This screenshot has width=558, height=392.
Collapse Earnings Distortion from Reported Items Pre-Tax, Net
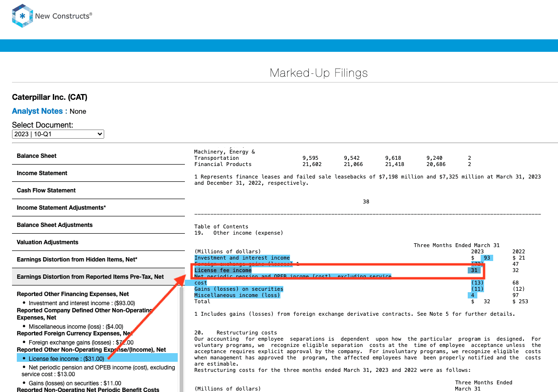click(x=98, y=277)
